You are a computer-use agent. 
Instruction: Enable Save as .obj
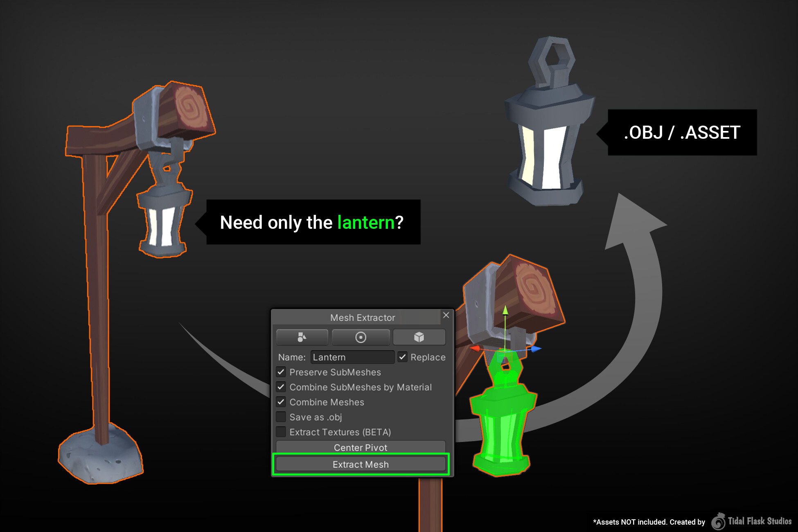[x=281, y=417]
